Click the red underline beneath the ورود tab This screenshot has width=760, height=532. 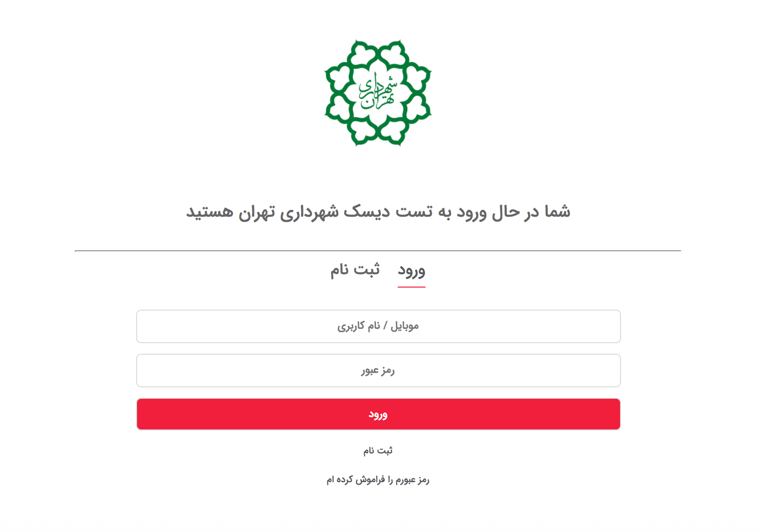[412, 287]
